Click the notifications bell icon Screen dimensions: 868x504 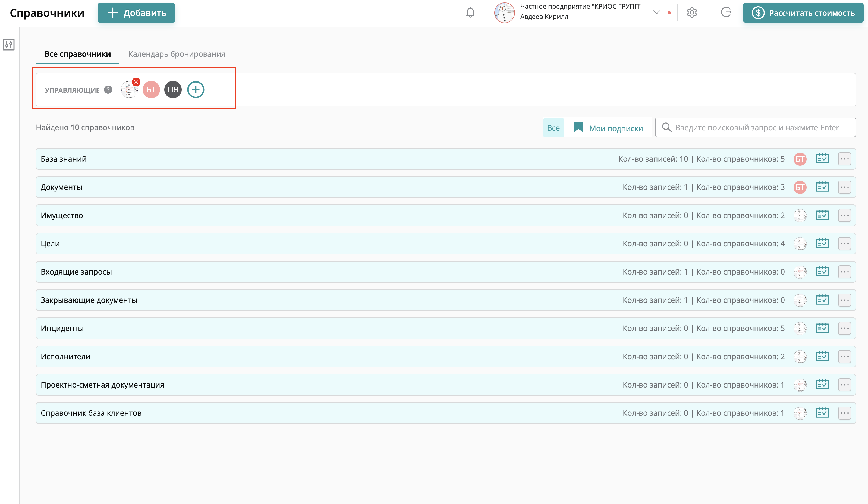coord(470,13)
